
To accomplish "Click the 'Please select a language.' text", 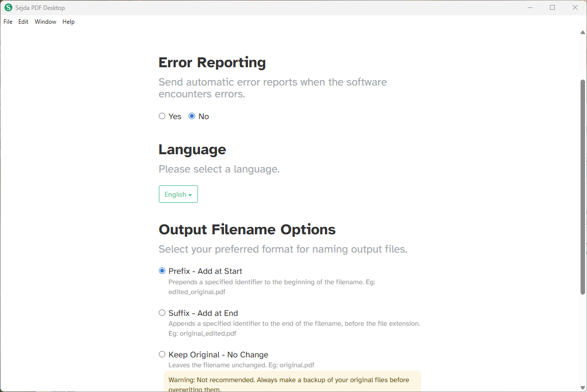I will (219, 169).
